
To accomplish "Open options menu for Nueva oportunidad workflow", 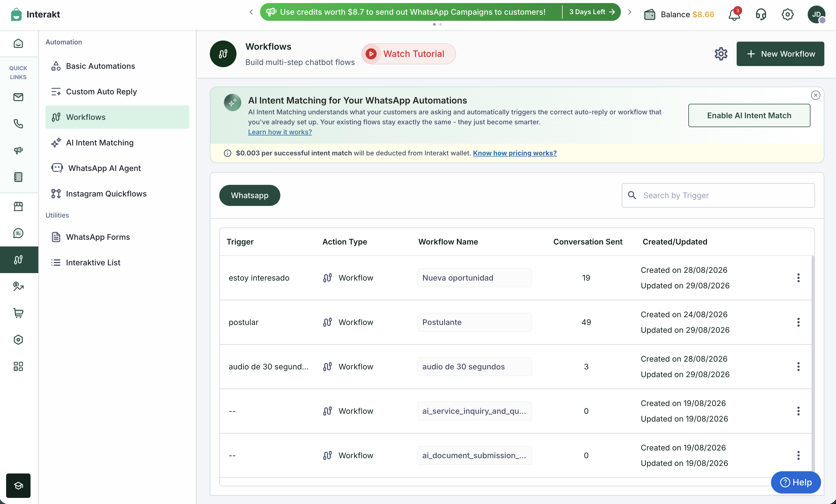I will (798, 278).
